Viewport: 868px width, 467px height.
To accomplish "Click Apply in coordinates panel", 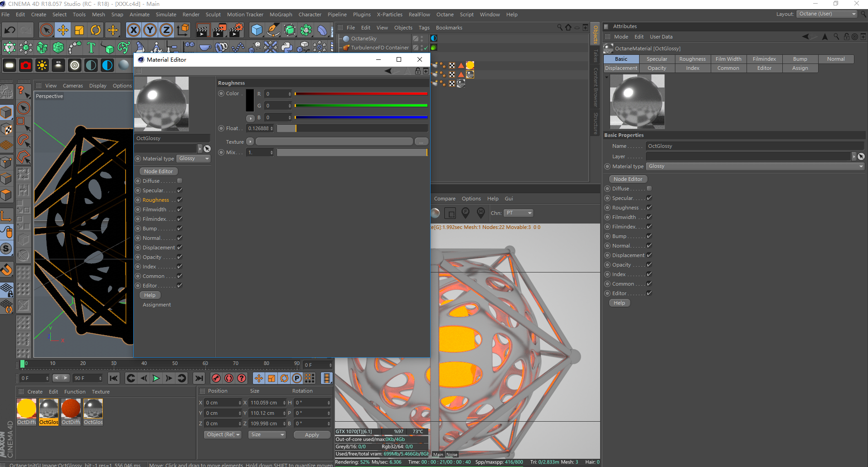I will coord(312,435).
